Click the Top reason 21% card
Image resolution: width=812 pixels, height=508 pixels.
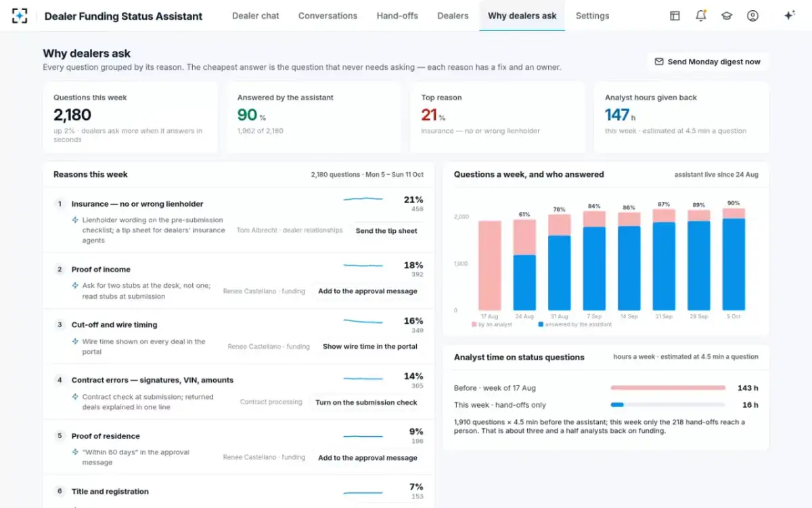pos(498,118)
